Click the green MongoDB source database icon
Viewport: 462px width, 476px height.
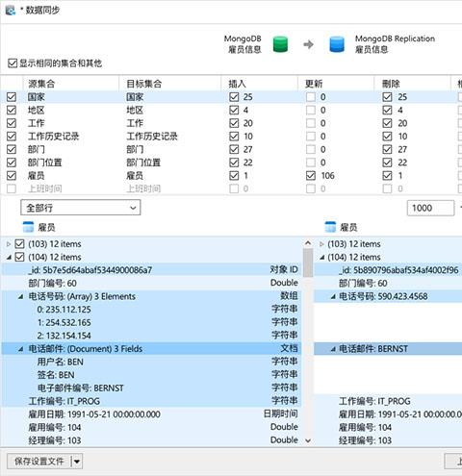280,44
